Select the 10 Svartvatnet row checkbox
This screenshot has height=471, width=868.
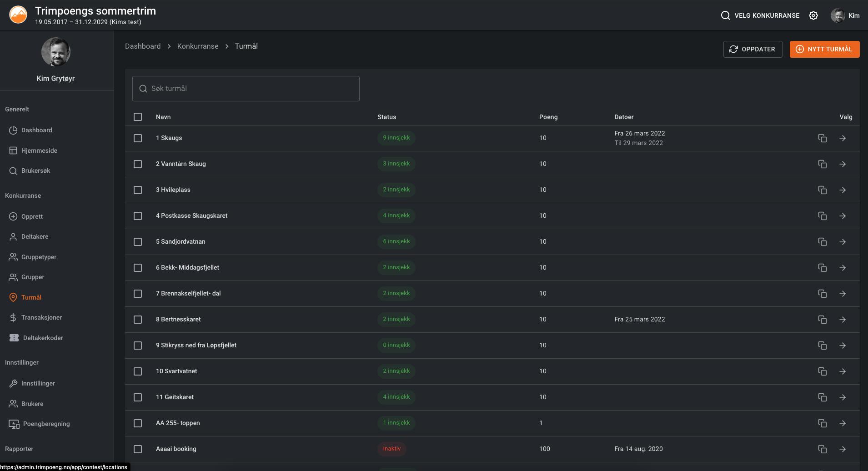click(138, 371)
